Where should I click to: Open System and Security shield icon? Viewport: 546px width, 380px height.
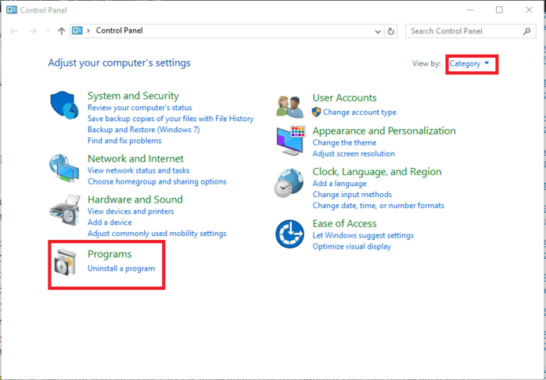tap(64, 105)
